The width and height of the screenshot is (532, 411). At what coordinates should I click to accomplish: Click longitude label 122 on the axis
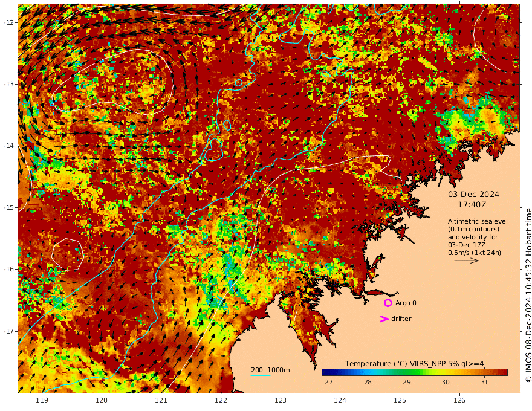point(221,400)
